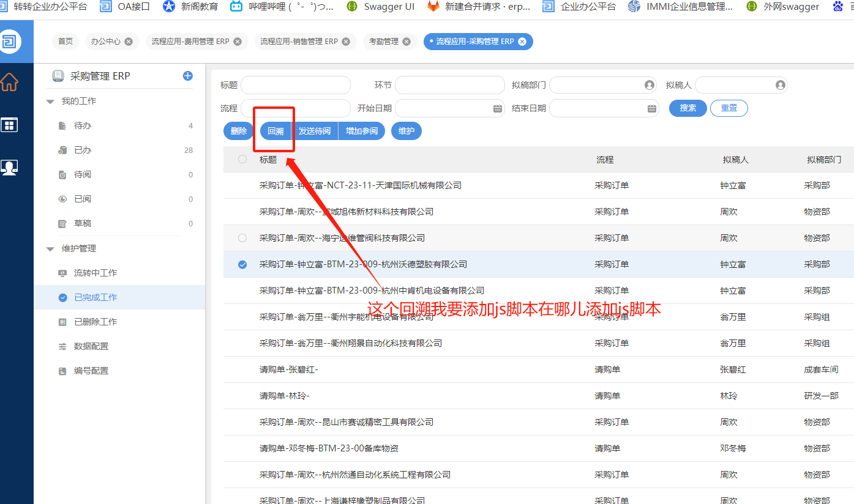Click the 编号配置 icon
The image size is (854, 504).
coord(62,371)
